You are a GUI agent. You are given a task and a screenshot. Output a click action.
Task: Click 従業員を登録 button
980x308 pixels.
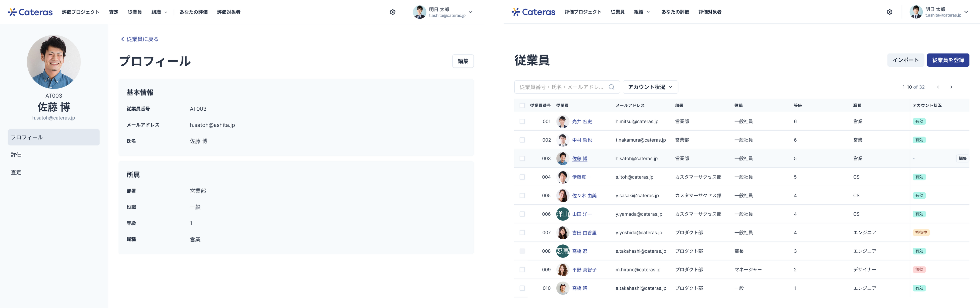(x=948, y=60)
